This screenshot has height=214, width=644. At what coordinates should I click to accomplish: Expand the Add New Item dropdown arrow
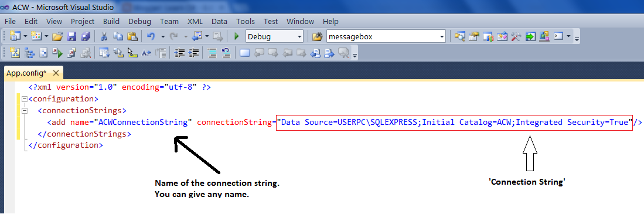click(46, 36)
